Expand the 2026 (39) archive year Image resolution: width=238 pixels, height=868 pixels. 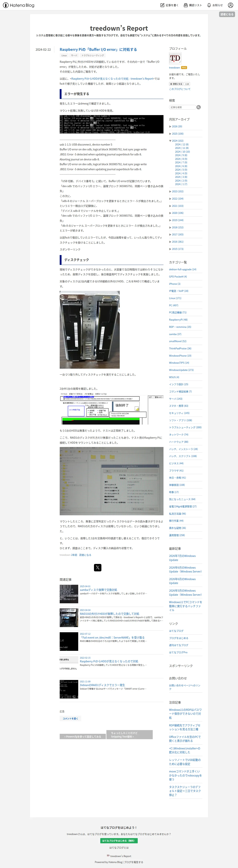[170, 126]
